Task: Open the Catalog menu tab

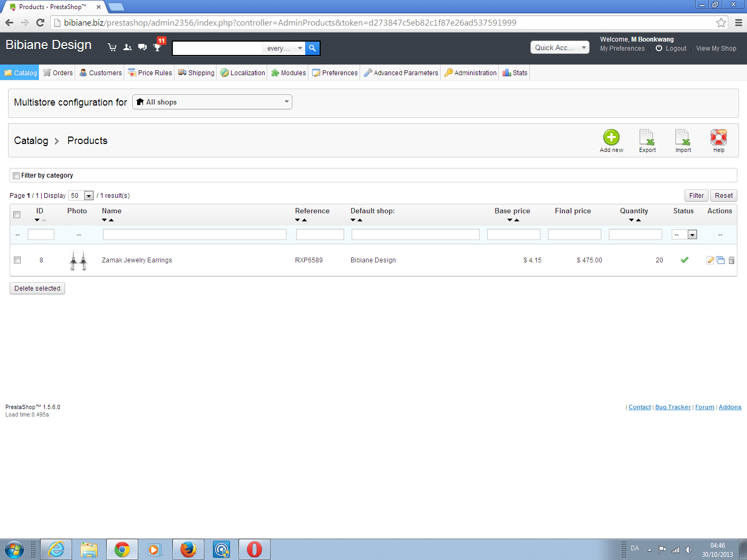Action: (20, 73)
